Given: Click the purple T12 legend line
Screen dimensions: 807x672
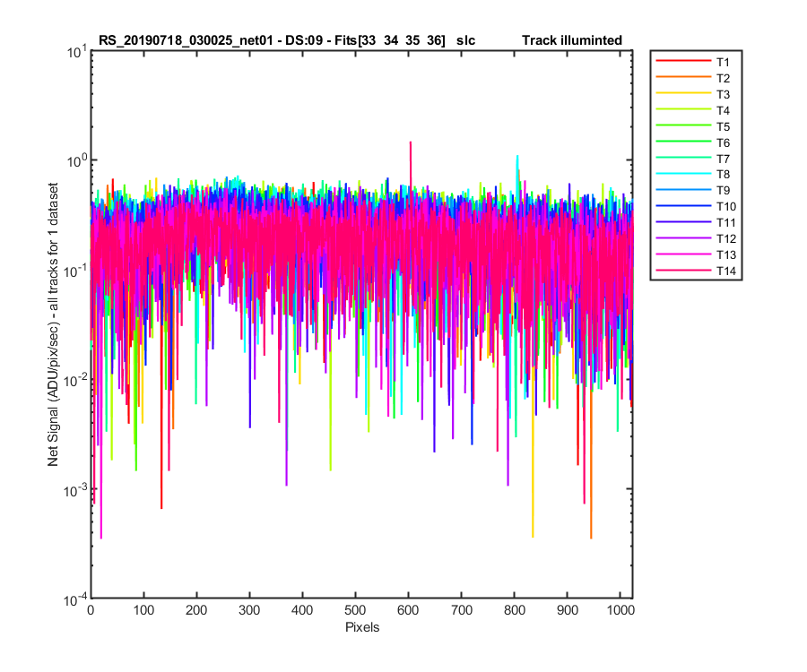Looking at the screenshot, I should pyautogui.click(x=683, y=237).
